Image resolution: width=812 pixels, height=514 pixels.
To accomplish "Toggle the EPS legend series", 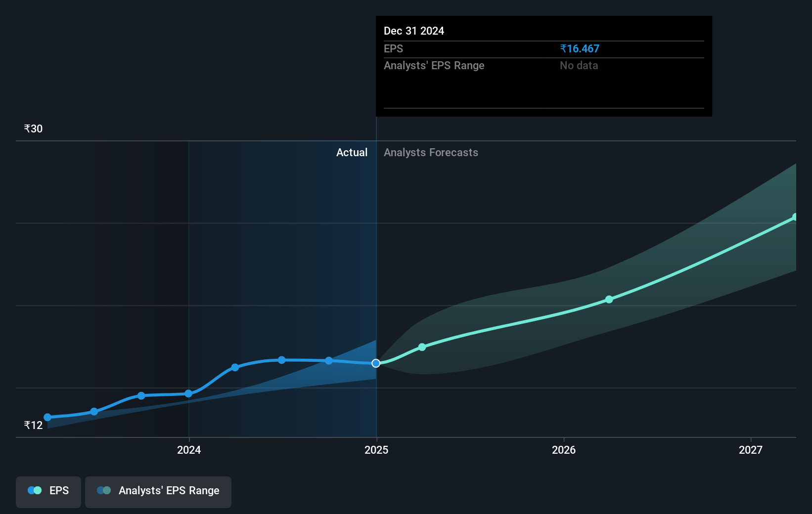I will [48, 492].
